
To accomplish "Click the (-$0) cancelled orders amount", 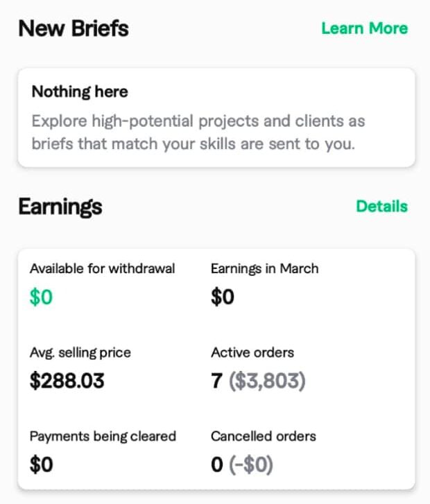I will point(251,464).
